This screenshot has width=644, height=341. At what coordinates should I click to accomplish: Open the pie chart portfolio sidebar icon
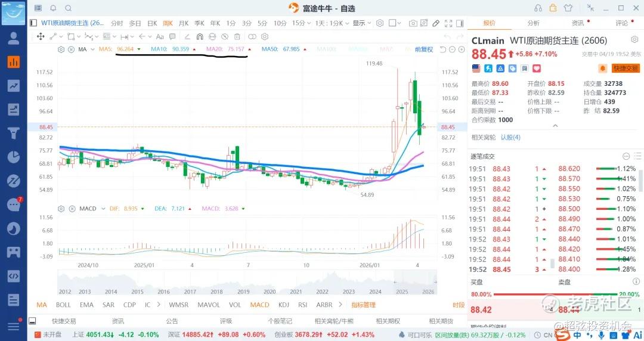pyautogui.click(x=14, y=157)
